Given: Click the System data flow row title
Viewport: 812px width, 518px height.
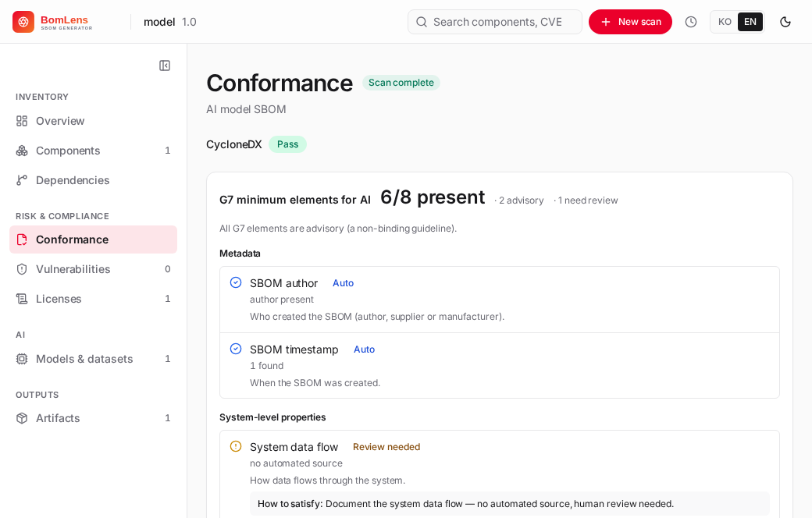Looking at the screenshot, I should point(294,447).
